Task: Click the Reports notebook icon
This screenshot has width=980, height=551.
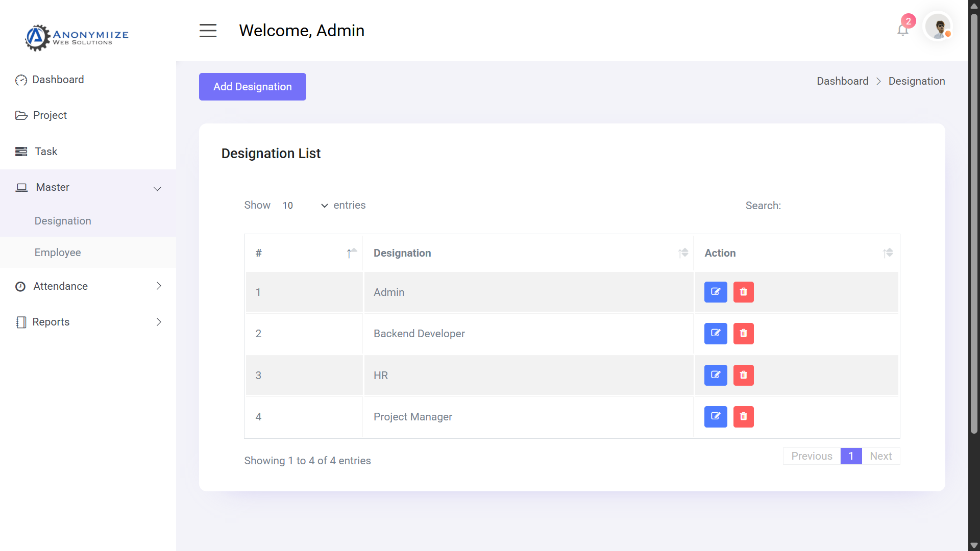Action: click(x=21, y=322)
